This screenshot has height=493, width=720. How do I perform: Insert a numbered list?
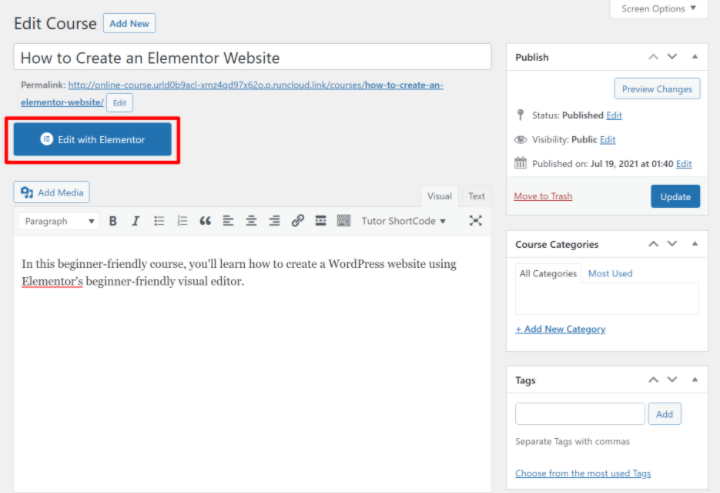(x=182, y=221)
